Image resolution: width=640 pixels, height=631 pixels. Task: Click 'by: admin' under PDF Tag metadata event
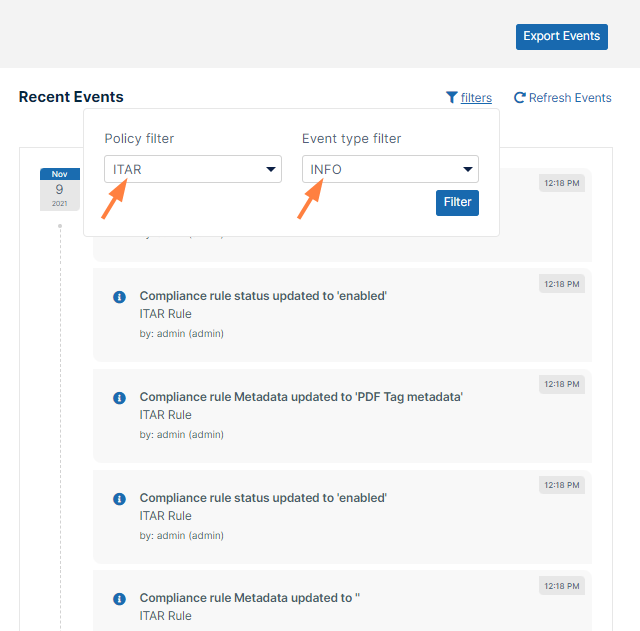(x=181, y=434)
